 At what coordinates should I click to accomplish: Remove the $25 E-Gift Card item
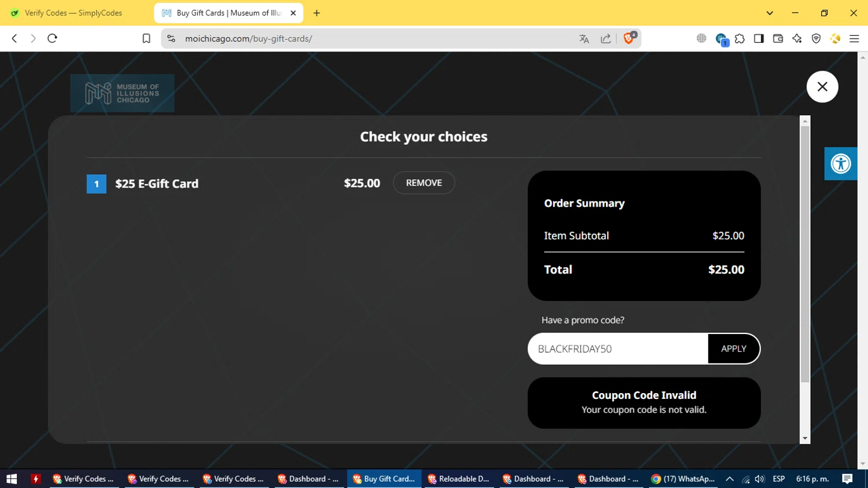[424, 183]
